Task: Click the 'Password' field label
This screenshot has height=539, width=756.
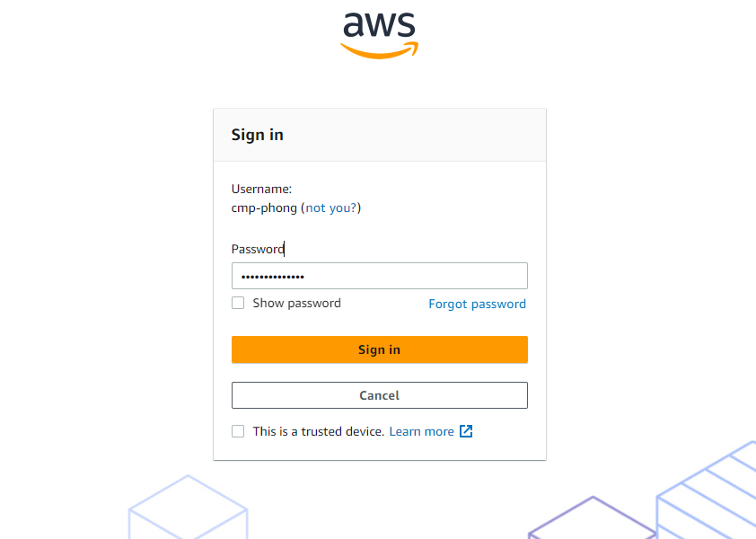Action: [x=258, y=249]
